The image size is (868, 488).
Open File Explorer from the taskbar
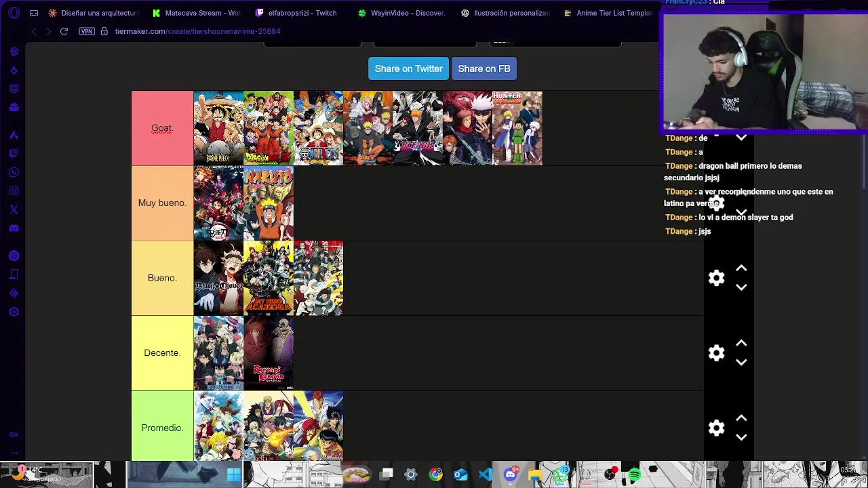[535, 474]
